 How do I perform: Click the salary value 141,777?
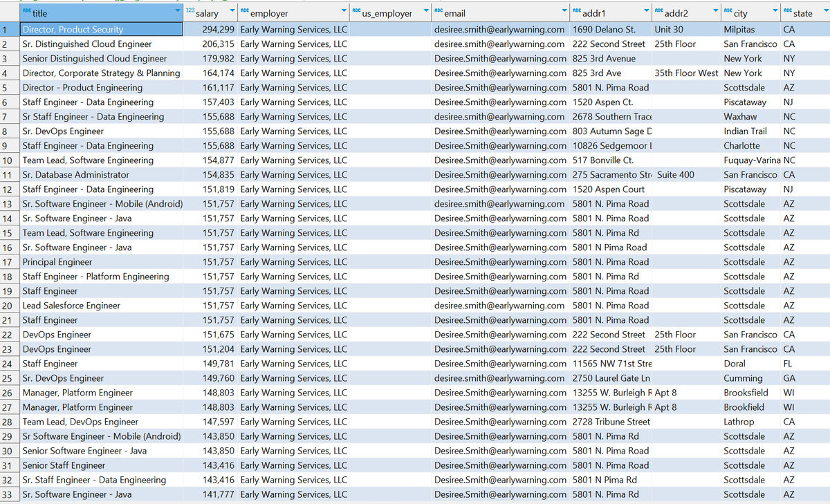point(211,494)
